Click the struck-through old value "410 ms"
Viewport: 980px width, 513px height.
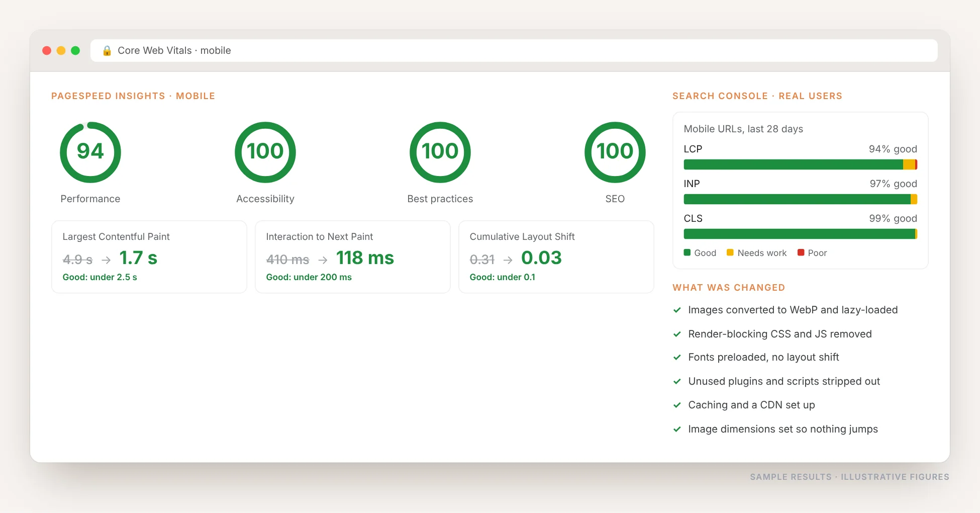[287, 260]
